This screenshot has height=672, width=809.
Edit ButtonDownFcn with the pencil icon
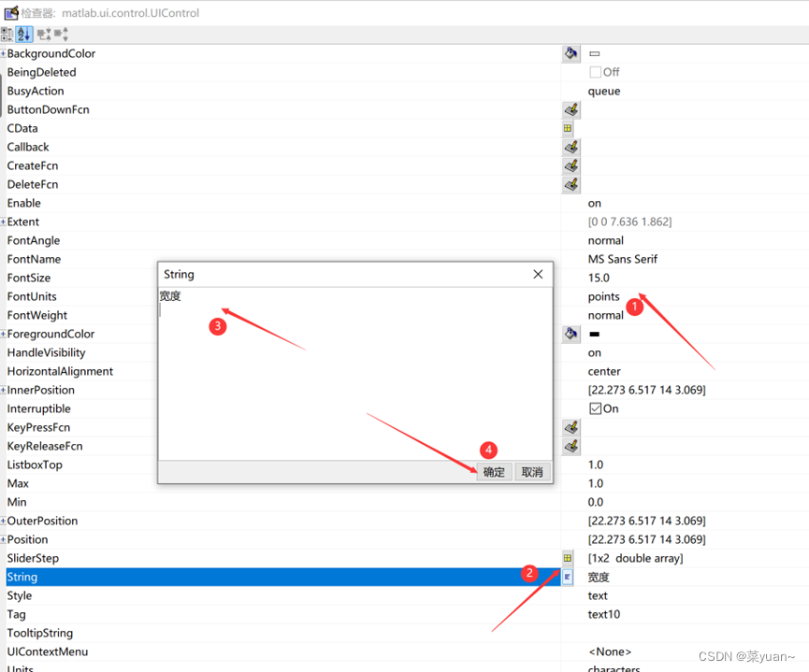point(571,110)
